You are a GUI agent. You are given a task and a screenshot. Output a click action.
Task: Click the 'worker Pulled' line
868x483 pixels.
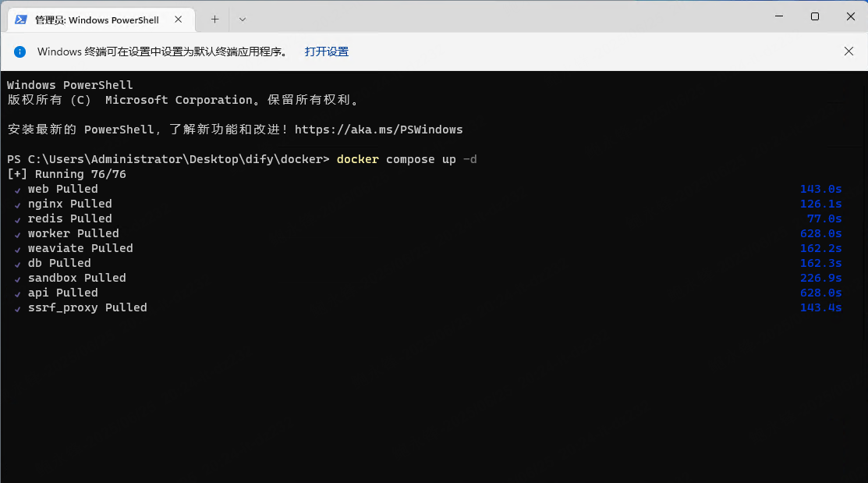(73, 233)
